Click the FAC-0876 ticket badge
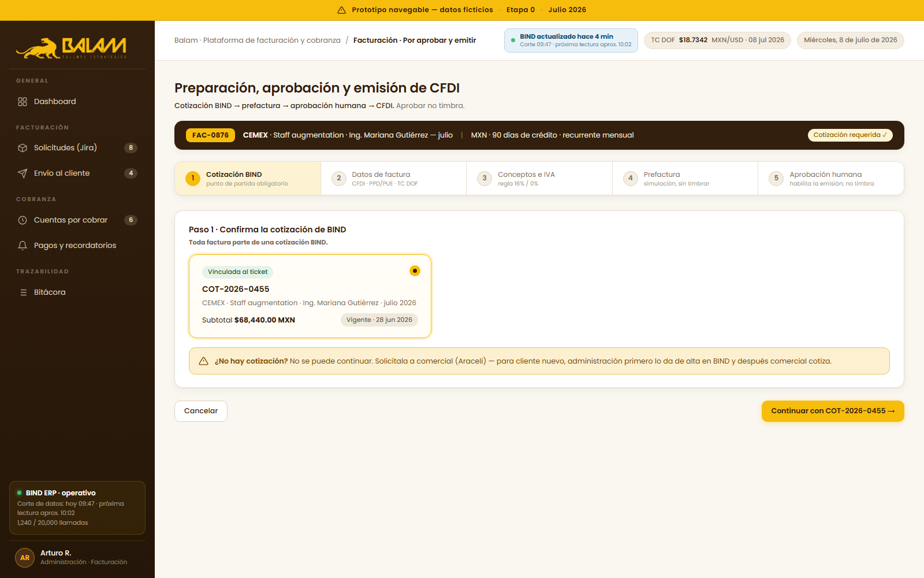The image size is (924, 578). (x=210, y=135)
